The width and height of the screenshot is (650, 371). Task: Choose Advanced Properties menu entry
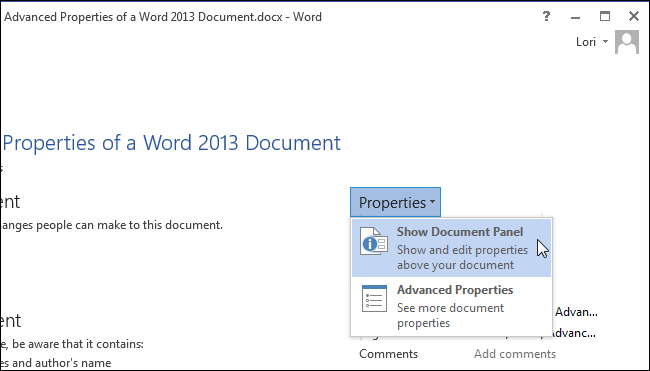coord(451,306)
